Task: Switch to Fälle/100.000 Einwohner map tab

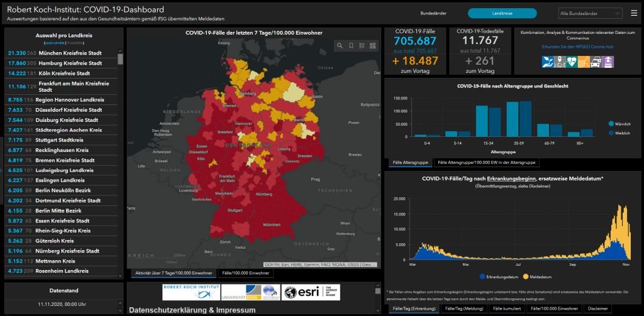Action: [244, 273]
